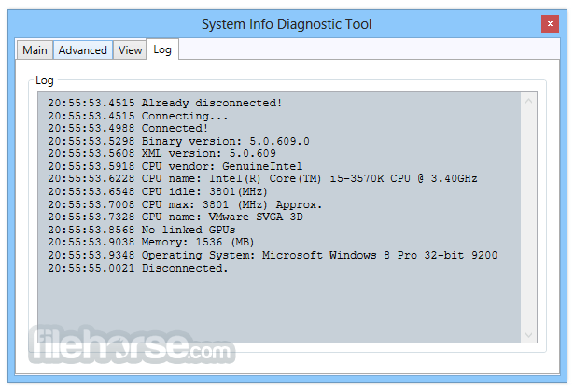The height and width of the screenshot is (392, 574).
Task: Open the Advanced tab
Action: click(x=83, y=49)
